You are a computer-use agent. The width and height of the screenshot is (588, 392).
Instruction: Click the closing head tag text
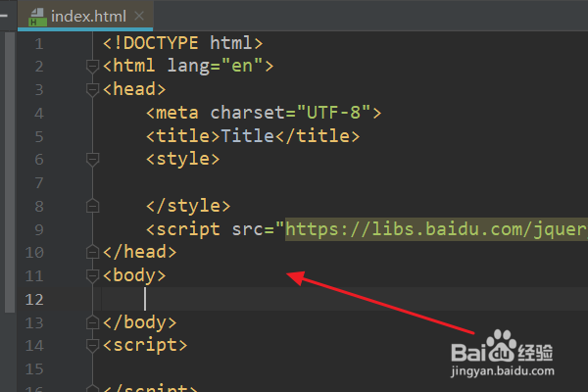(139, 252)
